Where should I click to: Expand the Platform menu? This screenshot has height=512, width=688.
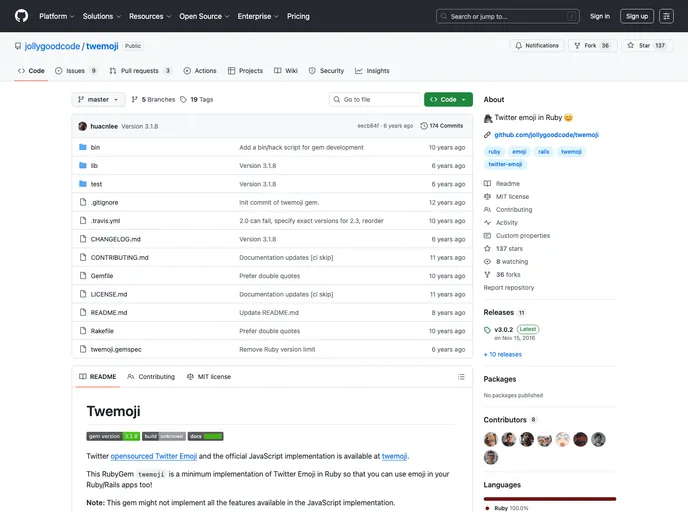[x=57, y=16]
